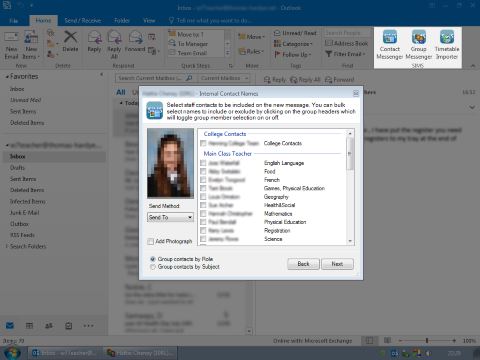Switch to Tasks in the navigation bar
This screenshot has height=360, width=480.
coord(68,326)
